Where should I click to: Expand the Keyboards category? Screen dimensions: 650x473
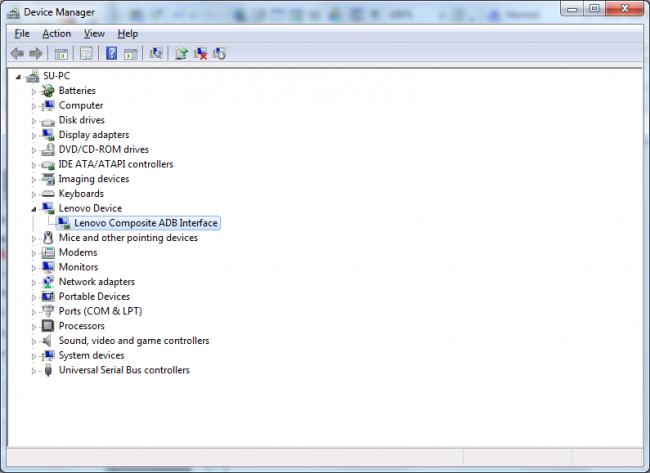34,195
